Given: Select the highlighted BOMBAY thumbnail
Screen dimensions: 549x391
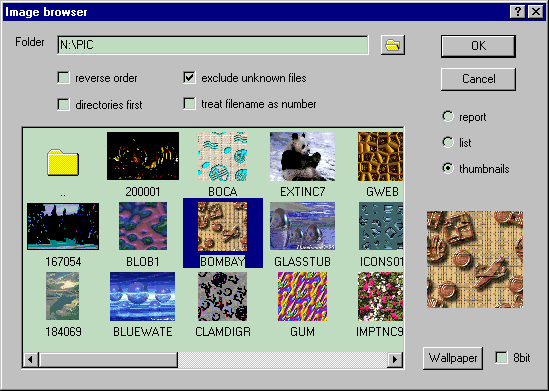Looking at the screenshot, I should pyautogui.click(x=222, y=226).
